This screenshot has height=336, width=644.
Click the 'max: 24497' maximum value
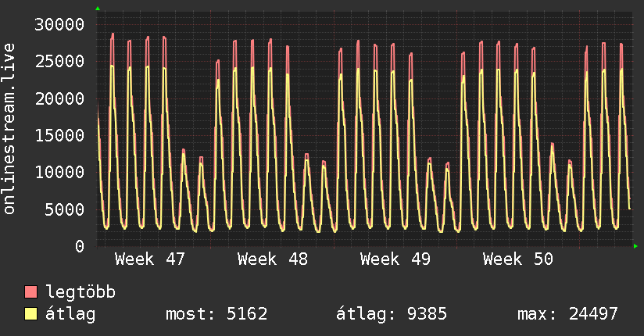point(567,314)
